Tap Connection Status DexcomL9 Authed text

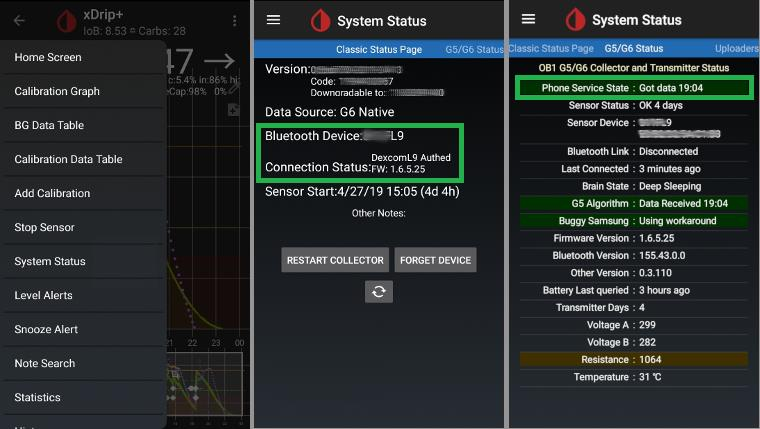pos(358,163)
